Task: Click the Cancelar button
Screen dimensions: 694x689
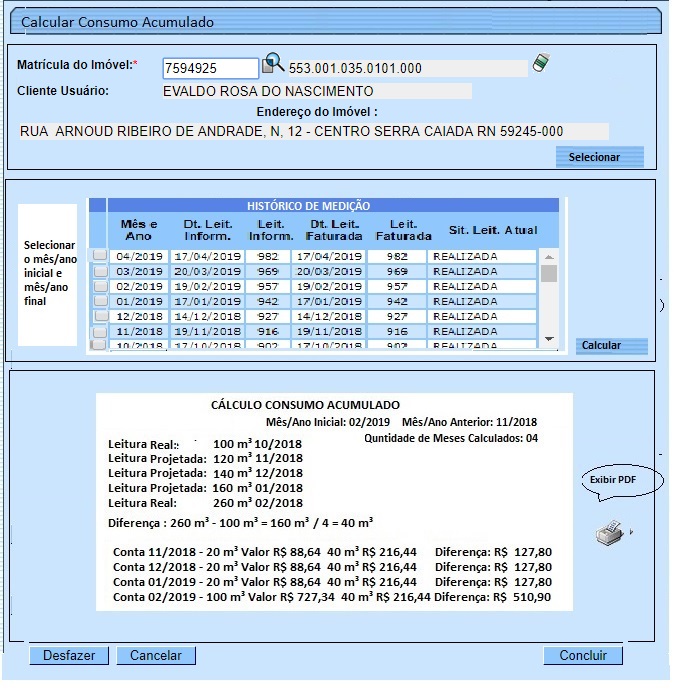Action: [155, 656]
